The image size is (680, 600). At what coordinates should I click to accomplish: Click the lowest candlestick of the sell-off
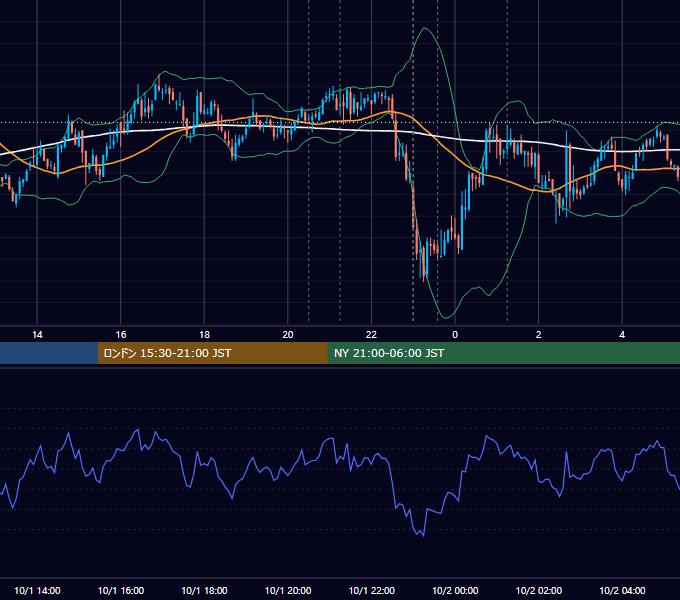(x=424, y=264)
